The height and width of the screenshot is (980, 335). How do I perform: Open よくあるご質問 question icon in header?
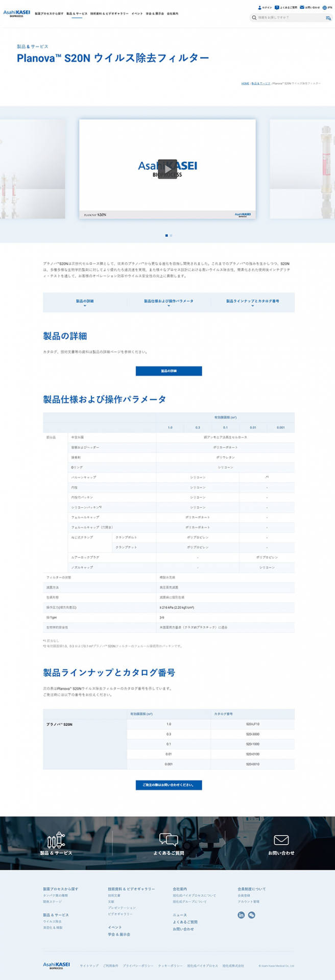[277, 8]
